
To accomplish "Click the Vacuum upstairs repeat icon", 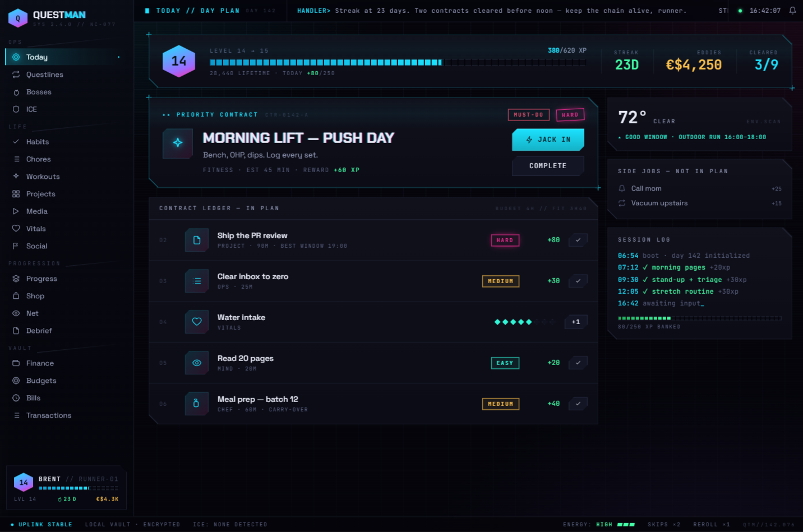I will coord(622,203).
